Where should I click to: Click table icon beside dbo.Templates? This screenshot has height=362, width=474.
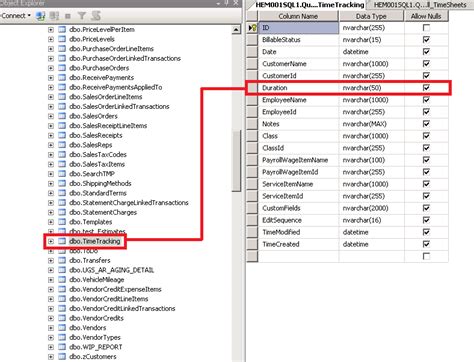[62, 222]
